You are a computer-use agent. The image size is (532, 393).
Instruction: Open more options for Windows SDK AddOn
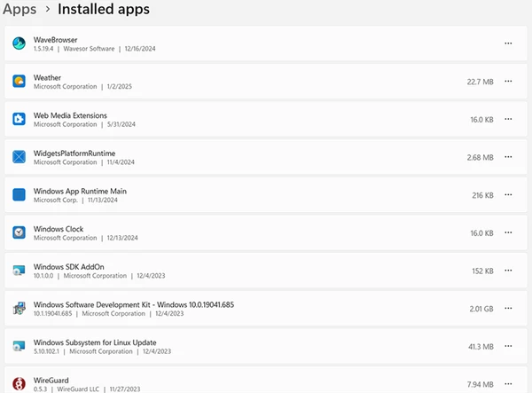pyautogui.click(x=508, y=271)
